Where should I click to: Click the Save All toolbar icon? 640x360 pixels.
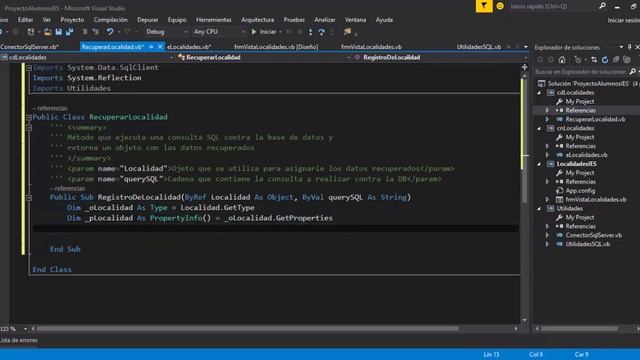(69, 32)
